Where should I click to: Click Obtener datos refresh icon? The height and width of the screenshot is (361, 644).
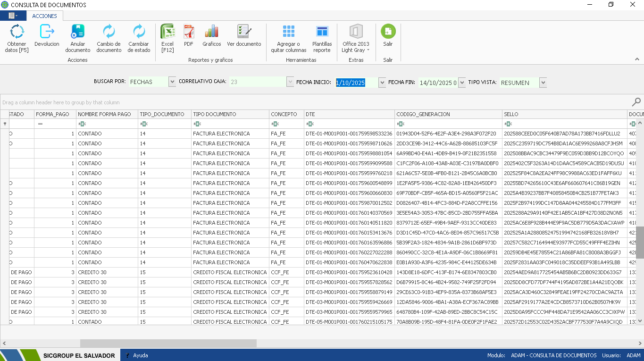pos(17,32)
